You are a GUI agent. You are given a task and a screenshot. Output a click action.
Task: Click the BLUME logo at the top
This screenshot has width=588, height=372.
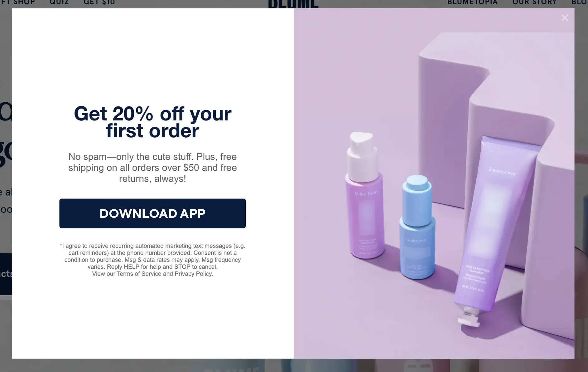293,4
